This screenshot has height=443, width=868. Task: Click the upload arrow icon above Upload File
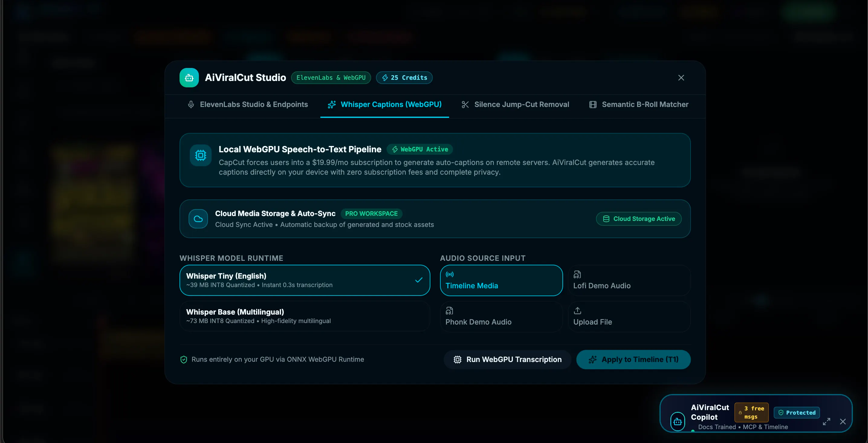click(x=577, y=311)
